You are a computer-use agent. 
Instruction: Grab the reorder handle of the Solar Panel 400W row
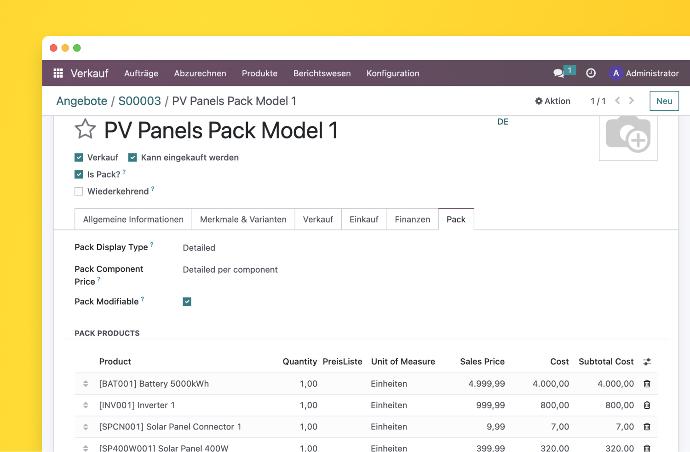coord(85,448)
